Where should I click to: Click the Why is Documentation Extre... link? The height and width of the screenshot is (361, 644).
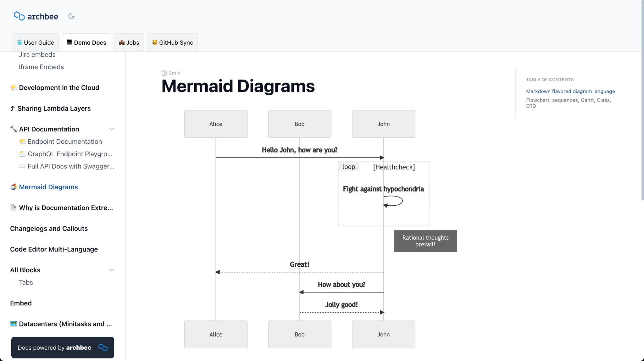coord(65,208)
